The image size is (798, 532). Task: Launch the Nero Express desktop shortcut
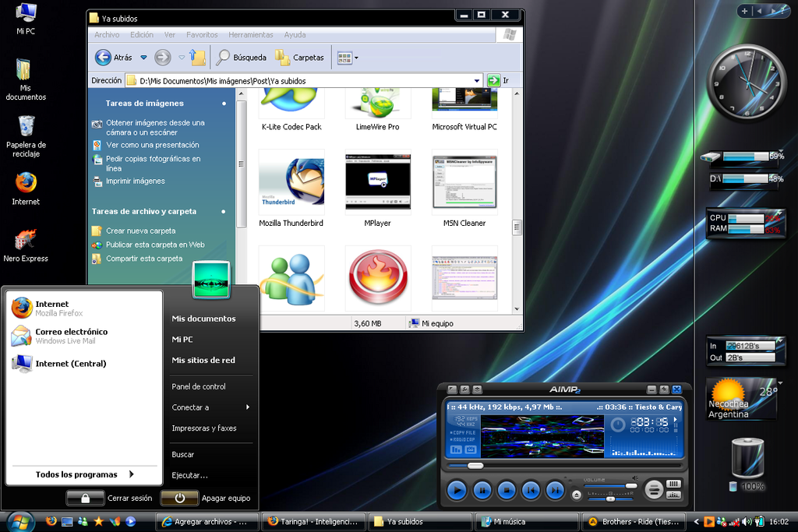26,245
